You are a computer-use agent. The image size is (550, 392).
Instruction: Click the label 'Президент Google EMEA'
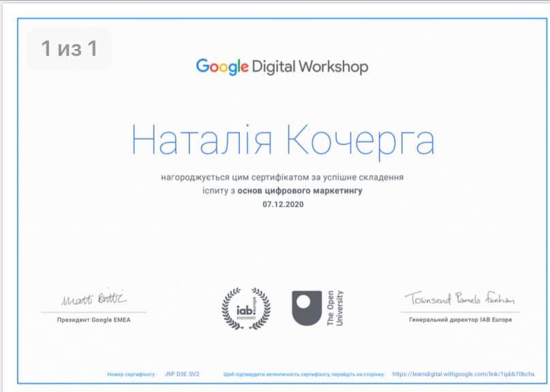pos(93,320)
